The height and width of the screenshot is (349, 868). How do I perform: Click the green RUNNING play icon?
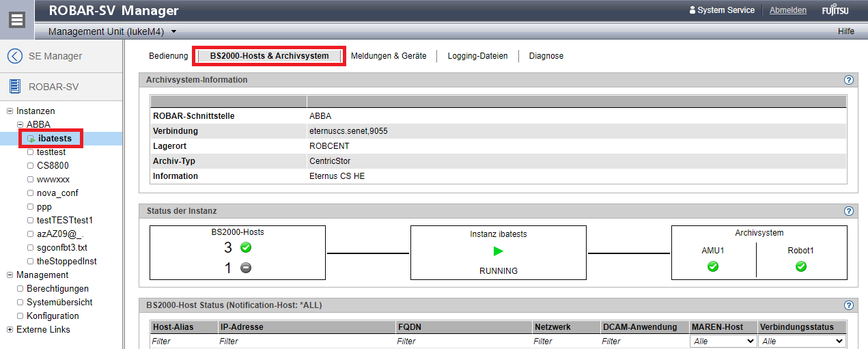[499, 251]
